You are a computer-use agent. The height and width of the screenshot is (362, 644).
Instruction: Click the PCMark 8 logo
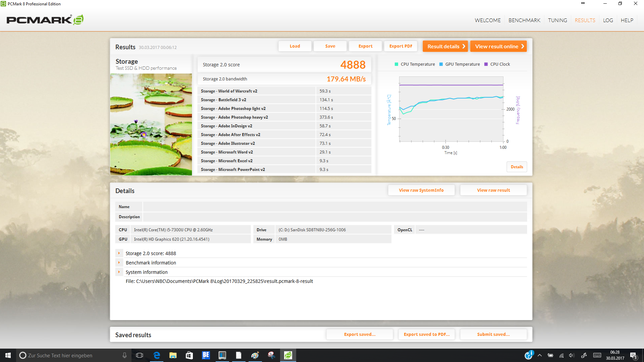pos(45,20)
